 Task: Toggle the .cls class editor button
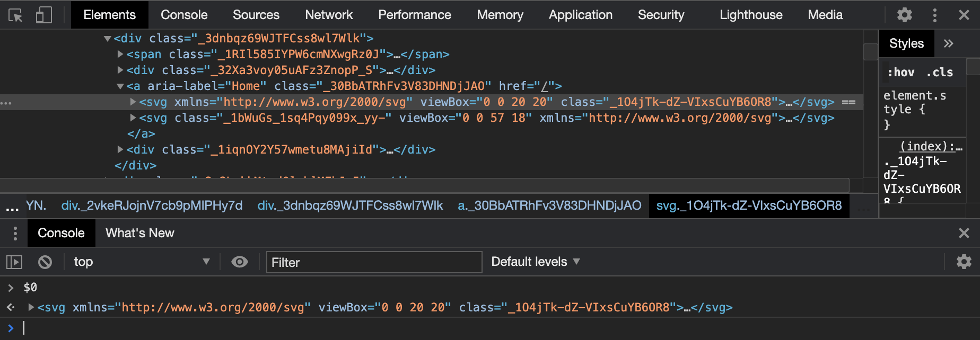(x=939, y=73)
